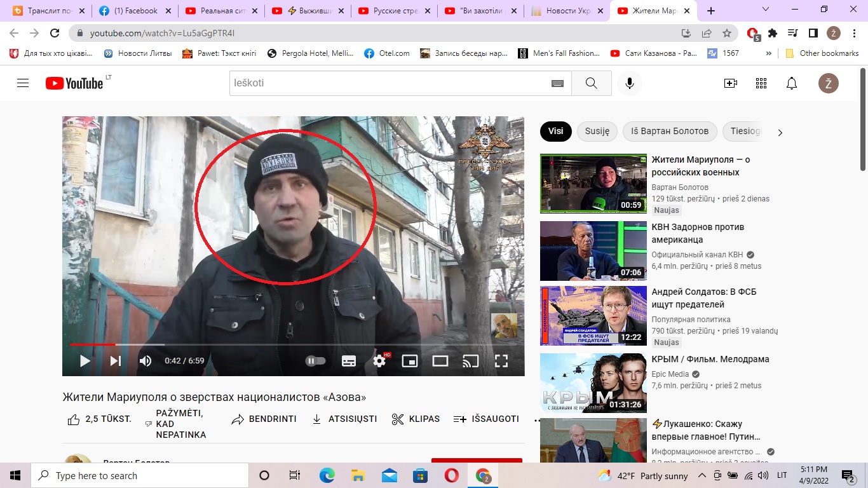Open the notifications bell
This screenshot has width=868, height=488.
[792, 83]
